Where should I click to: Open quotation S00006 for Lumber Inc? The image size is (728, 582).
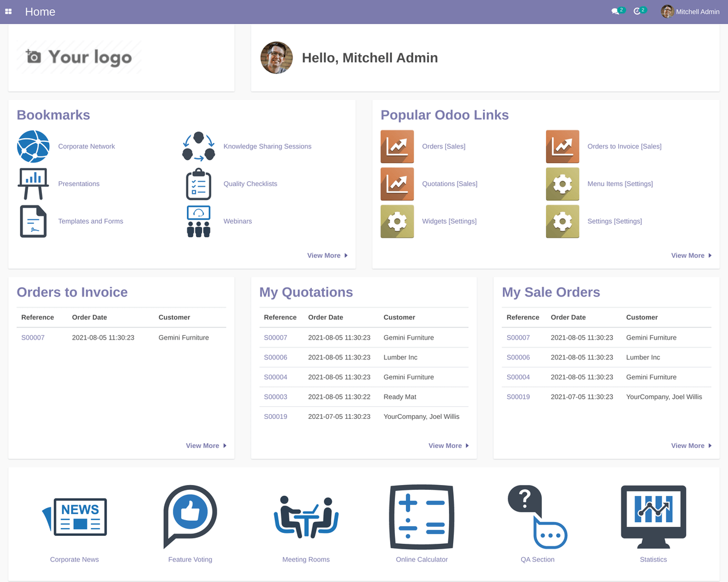[275, 357]
